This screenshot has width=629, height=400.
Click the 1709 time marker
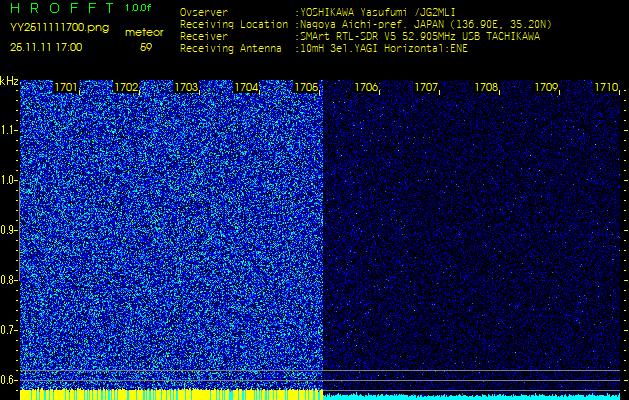(x=546, y=87)
